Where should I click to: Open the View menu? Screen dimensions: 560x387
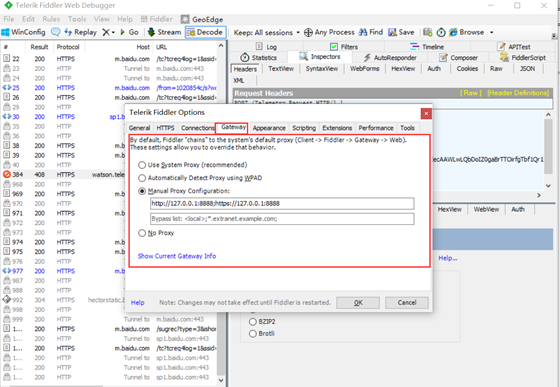tap(102, 19)
